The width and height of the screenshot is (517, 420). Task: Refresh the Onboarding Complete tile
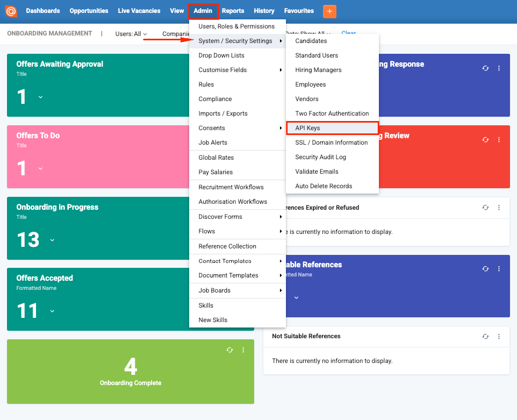click(230, 350)
